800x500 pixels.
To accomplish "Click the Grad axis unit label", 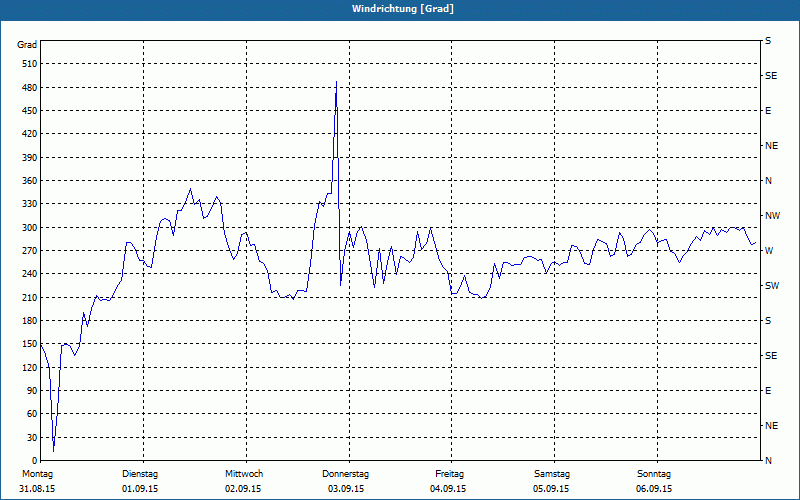I will coord(27,45).
